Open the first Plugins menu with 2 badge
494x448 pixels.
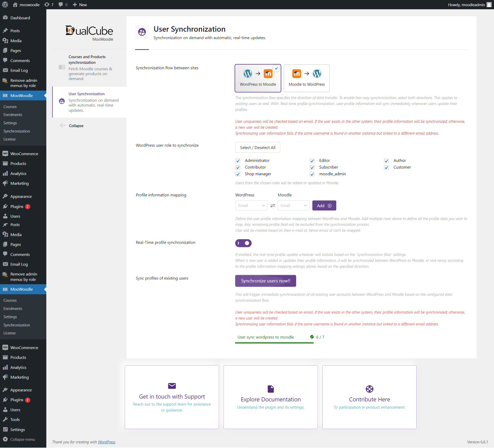point(23,206)
